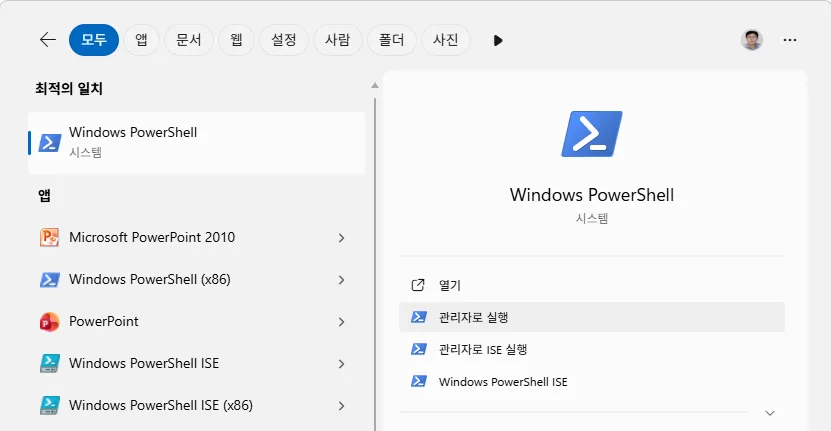Open Microsoft PowerPoint 2010 result
This screenshot has width=831, height=431.
click(x=197, y=238)
